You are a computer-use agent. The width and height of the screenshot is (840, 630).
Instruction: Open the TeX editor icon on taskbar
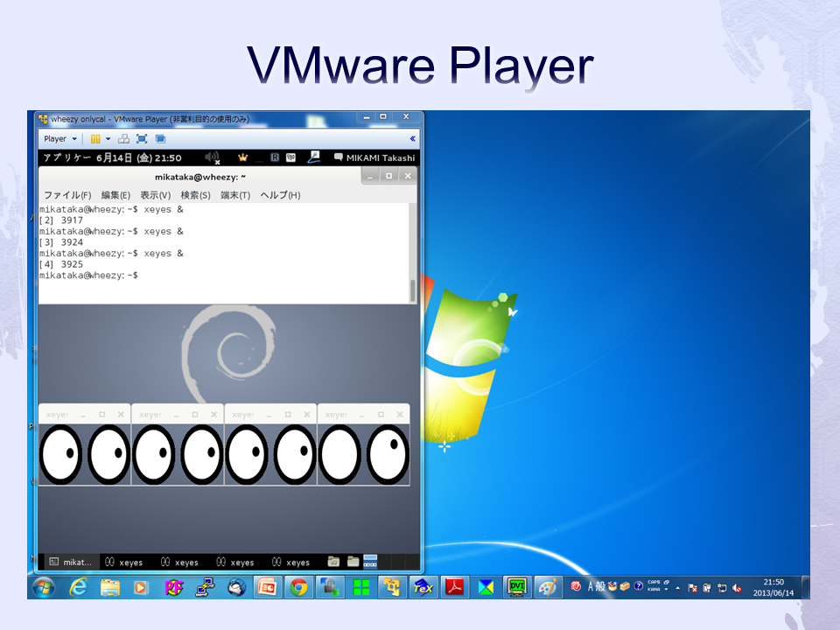(423, 588)
